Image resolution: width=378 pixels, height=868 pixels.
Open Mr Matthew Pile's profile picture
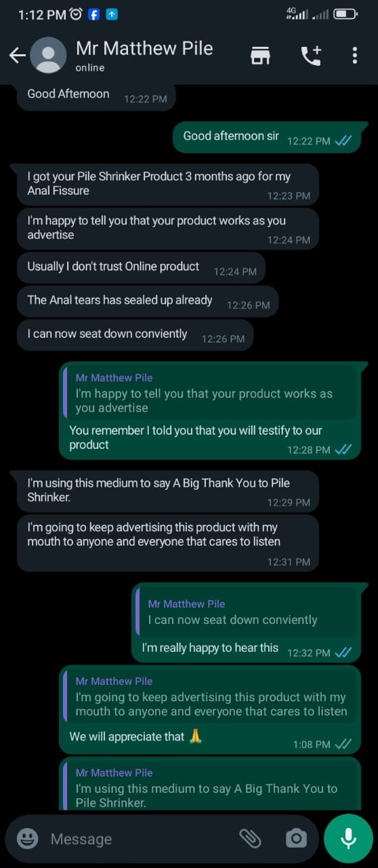[x=49, y=56]
